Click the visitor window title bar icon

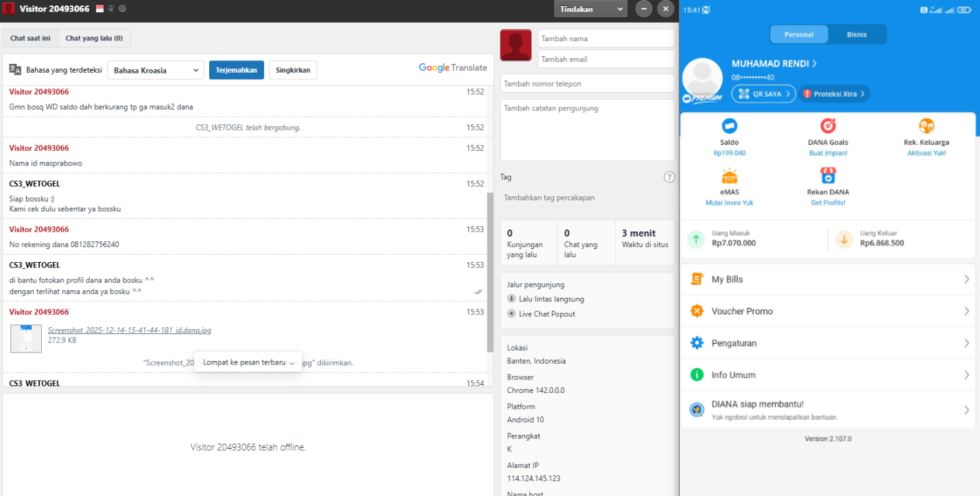click(x=9, y=9)
